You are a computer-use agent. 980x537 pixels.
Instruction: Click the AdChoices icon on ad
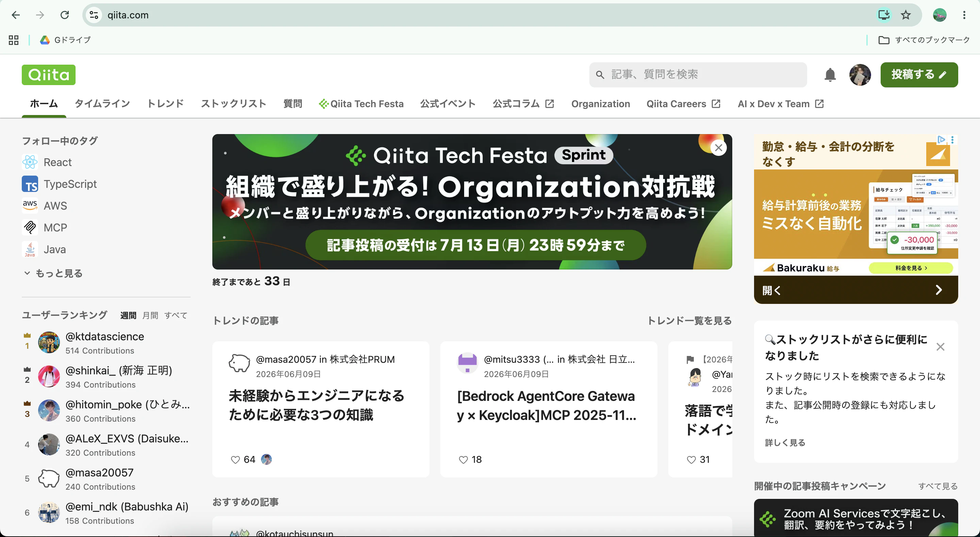(x=941, y=139)
